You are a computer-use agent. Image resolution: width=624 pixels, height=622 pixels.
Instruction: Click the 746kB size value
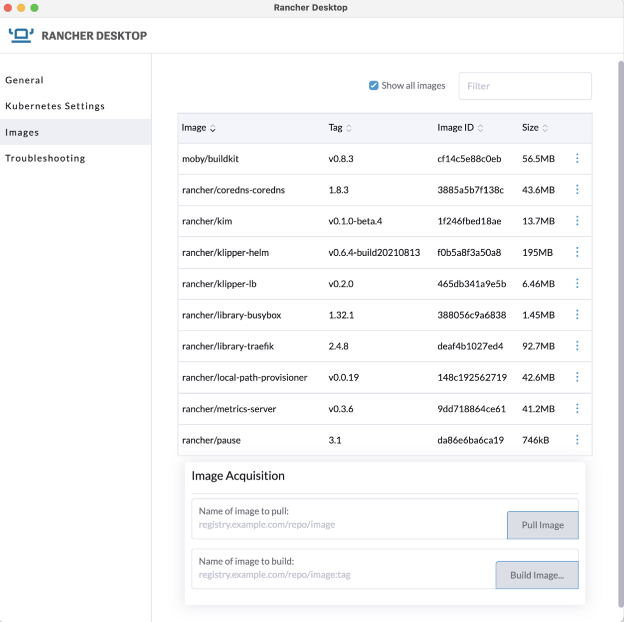pos(535,440)
